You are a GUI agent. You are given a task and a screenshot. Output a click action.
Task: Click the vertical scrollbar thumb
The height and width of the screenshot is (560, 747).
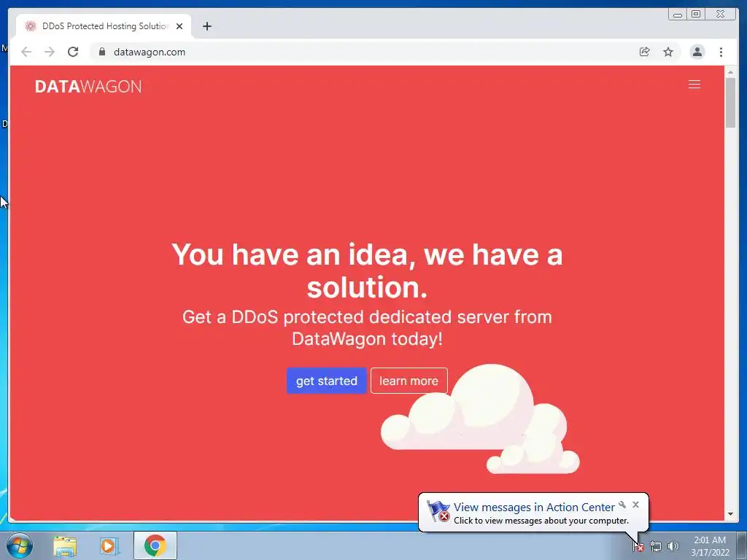click(730, 102)
